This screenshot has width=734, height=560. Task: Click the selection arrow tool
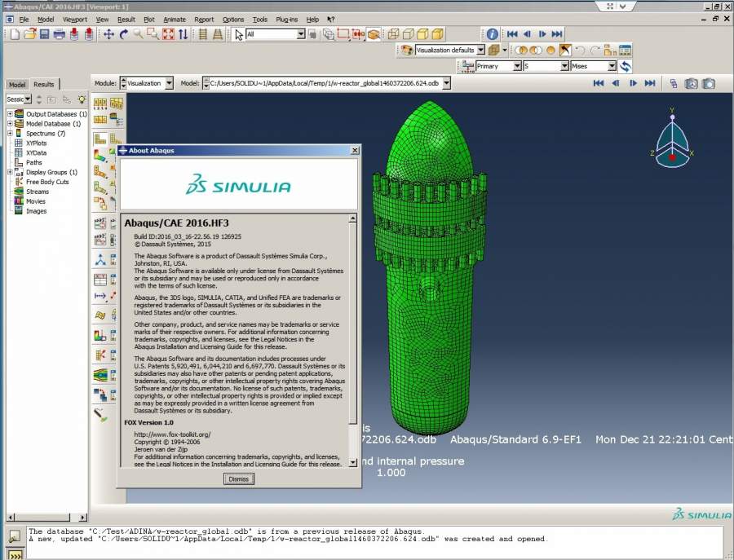click(239, 34)
